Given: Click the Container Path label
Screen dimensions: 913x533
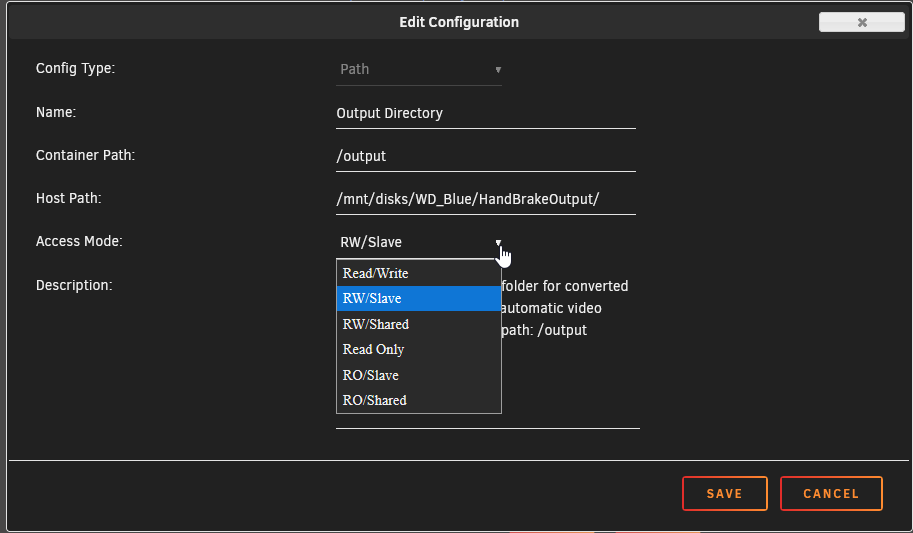Looking at the screenshot, I should (x=86, y=155).
